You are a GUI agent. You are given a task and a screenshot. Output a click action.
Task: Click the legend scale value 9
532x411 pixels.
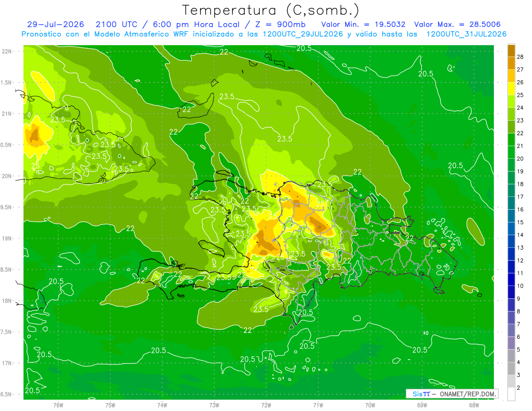click(519, 299)
